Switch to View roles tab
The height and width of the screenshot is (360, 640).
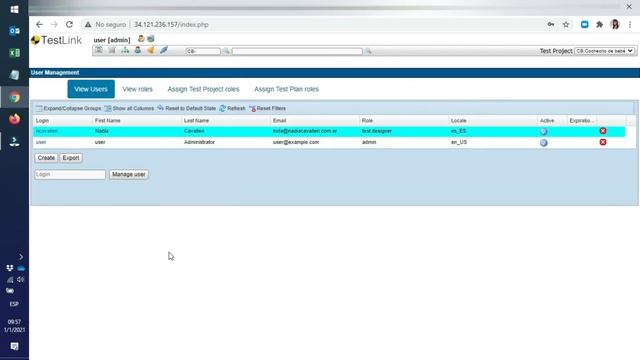(138, 89)
